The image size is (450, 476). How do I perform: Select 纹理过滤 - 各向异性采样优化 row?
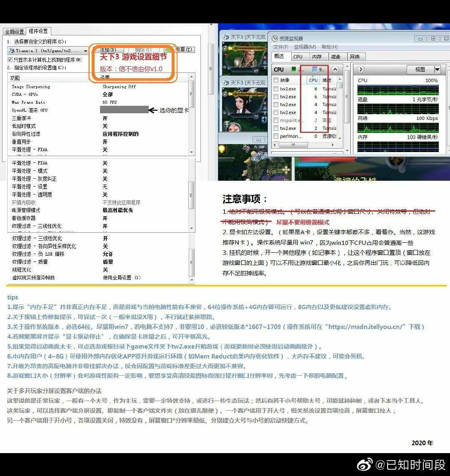pyautogui.click(x=99, y=246)
